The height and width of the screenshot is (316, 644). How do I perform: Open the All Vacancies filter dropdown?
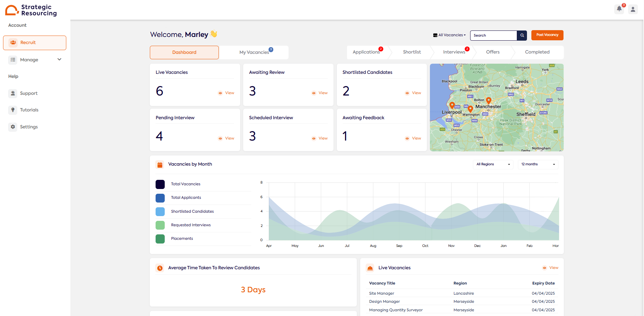(x=450, y=35)
